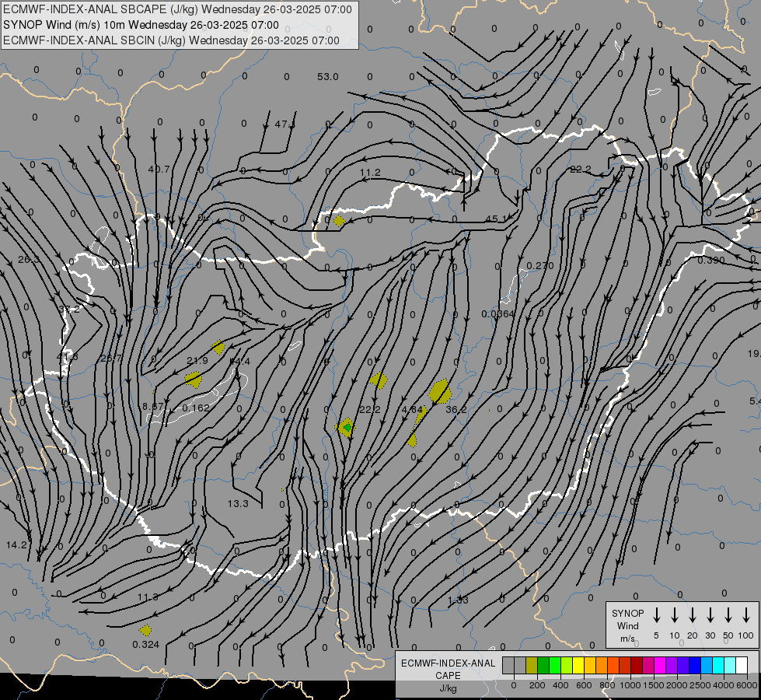The width and height of the screenshot is (761, 700).
Task: Click the 37.2 value on map
Action: click(69, 309)
